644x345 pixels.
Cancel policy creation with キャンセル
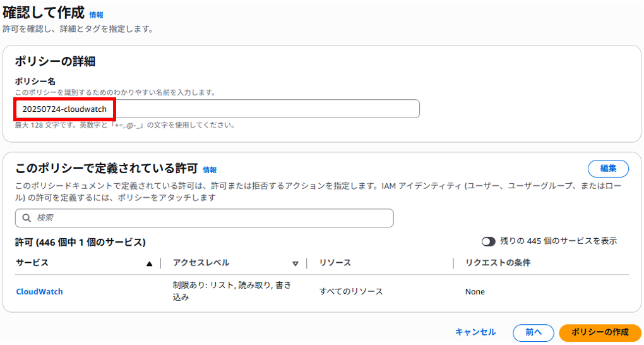(475, 332)
